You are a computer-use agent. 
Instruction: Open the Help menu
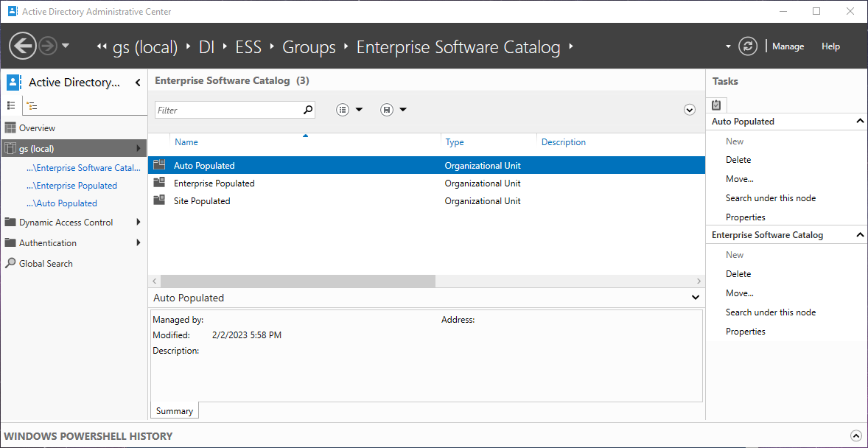pyautogui.click(x=830, y=46)
